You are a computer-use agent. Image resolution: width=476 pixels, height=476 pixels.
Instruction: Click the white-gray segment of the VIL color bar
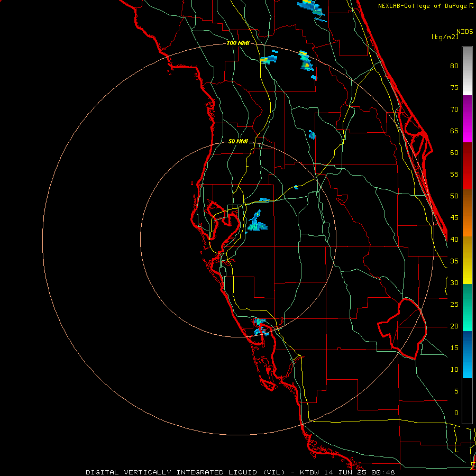pyautogui.click(x=467, y=71)
